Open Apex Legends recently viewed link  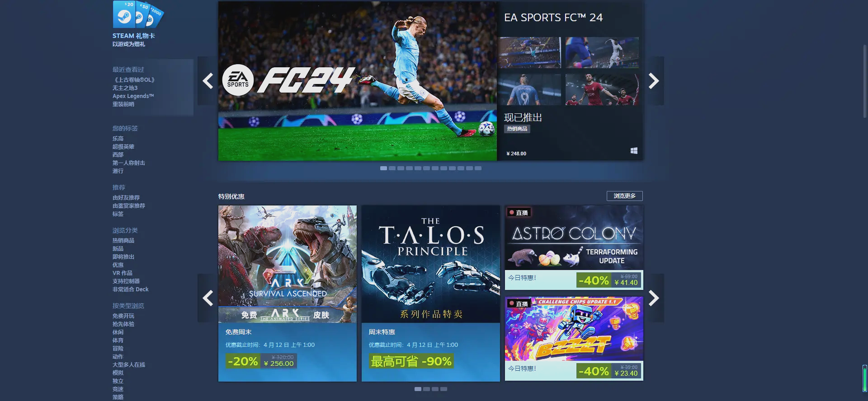pos(133,96)
